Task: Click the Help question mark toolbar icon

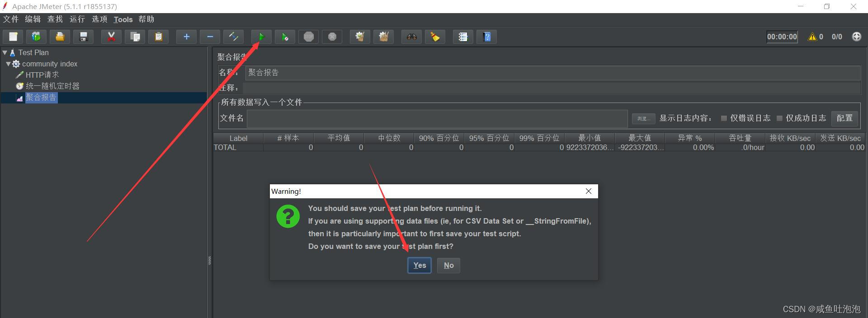Action: [x=486, y=37]
